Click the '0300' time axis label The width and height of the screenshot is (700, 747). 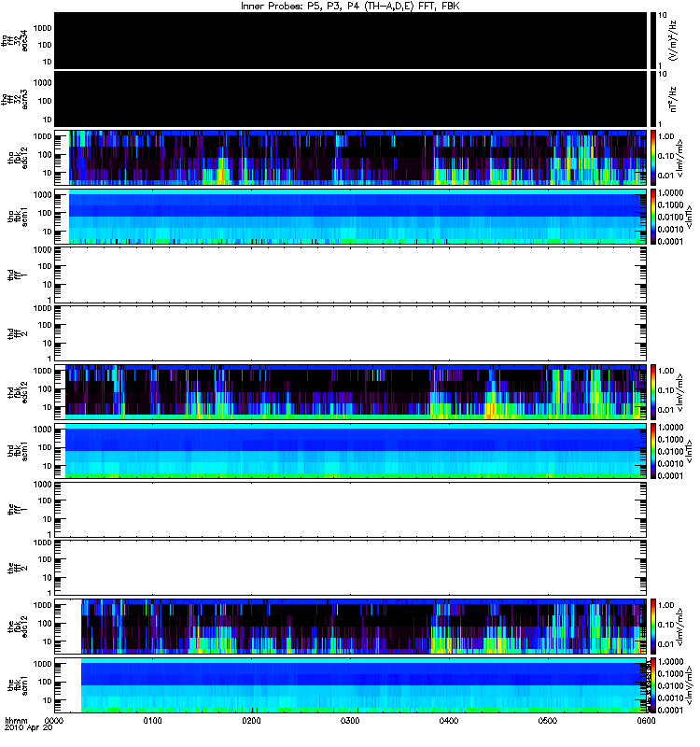tap(350, 720)
